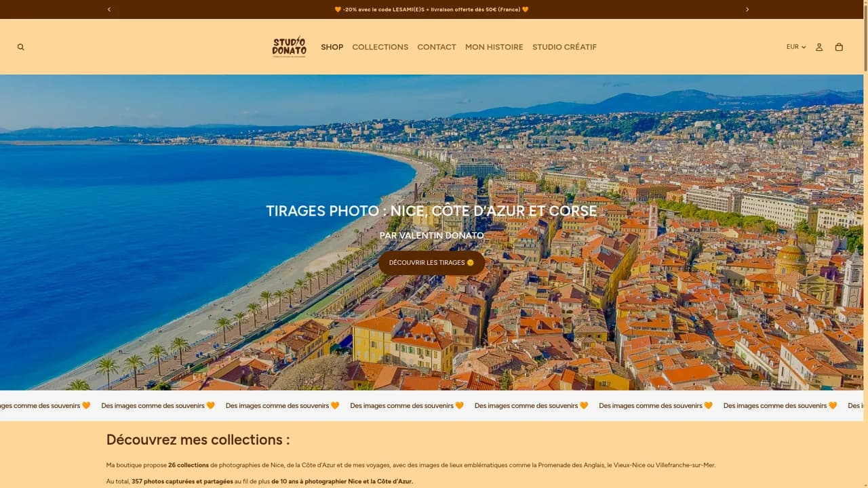Open the user account icon
Screen dimensions: 868x488
point(819,47)
